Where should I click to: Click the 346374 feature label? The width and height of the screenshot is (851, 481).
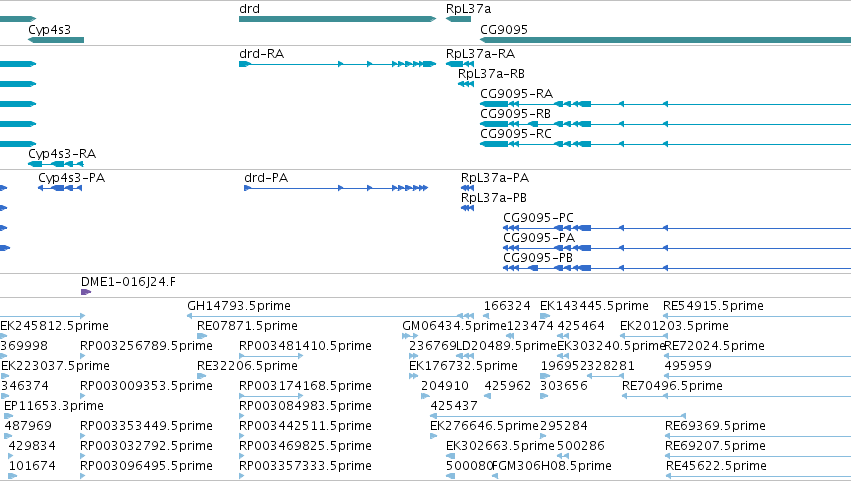[24, 386]
